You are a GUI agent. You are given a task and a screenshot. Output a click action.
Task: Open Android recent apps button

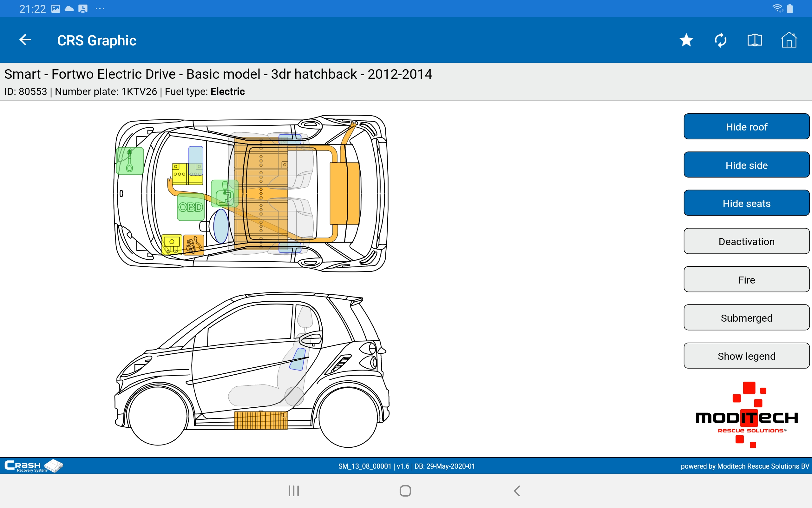coord(294,491)
